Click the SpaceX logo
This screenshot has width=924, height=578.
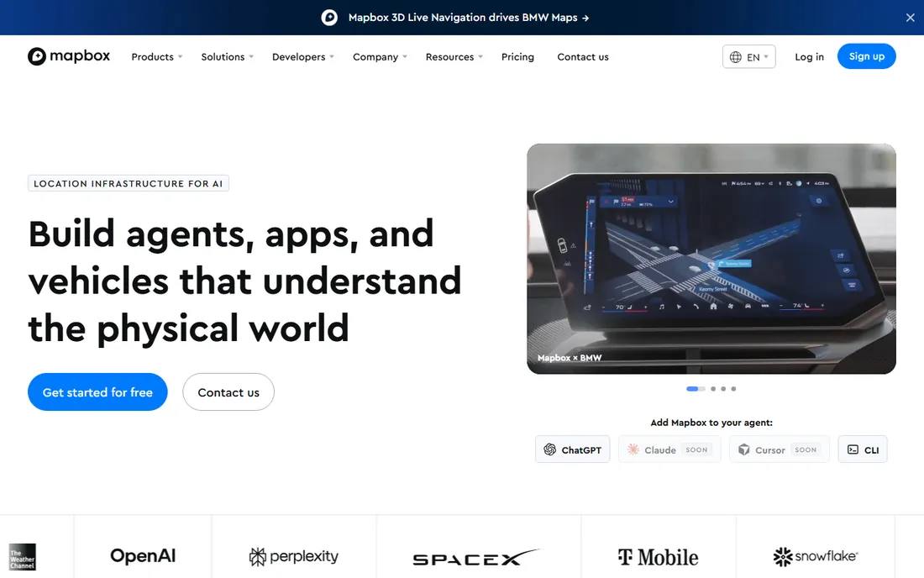coord(476,557)
